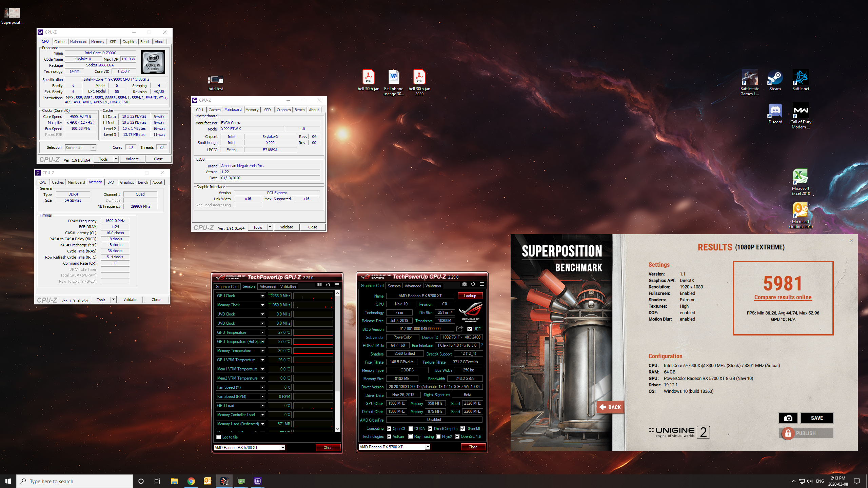This screenshot has width=868, height=488.
Task: Open the Task View taskbar button
Action: (x=157, y=481)
